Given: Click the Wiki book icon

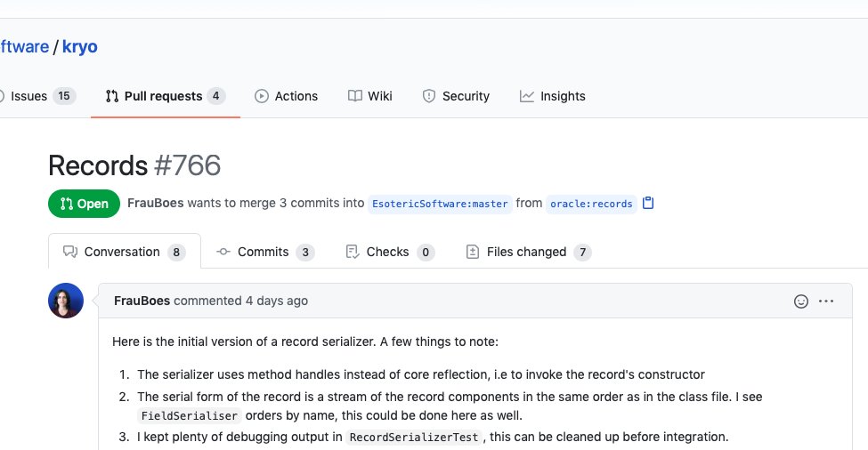Looking at the screenshot, I should click(355, 96).
